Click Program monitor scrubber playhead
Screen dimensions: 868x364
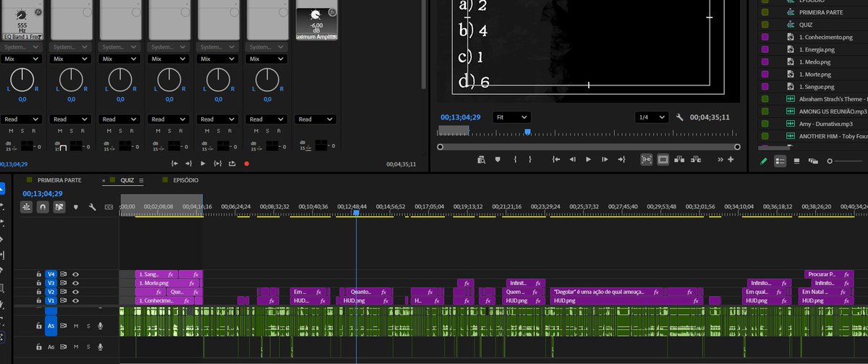tap(528, 132)
